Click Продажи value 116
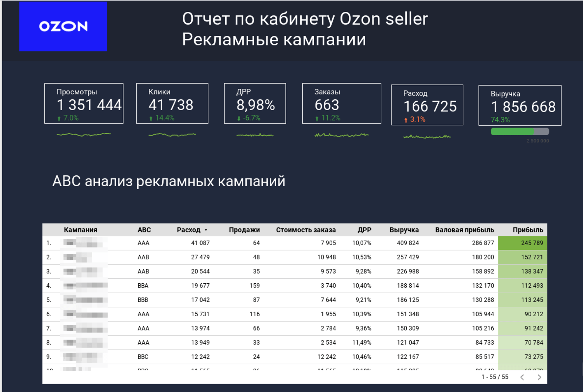Screen dimensions: 583x392 [x=254, y=314]
